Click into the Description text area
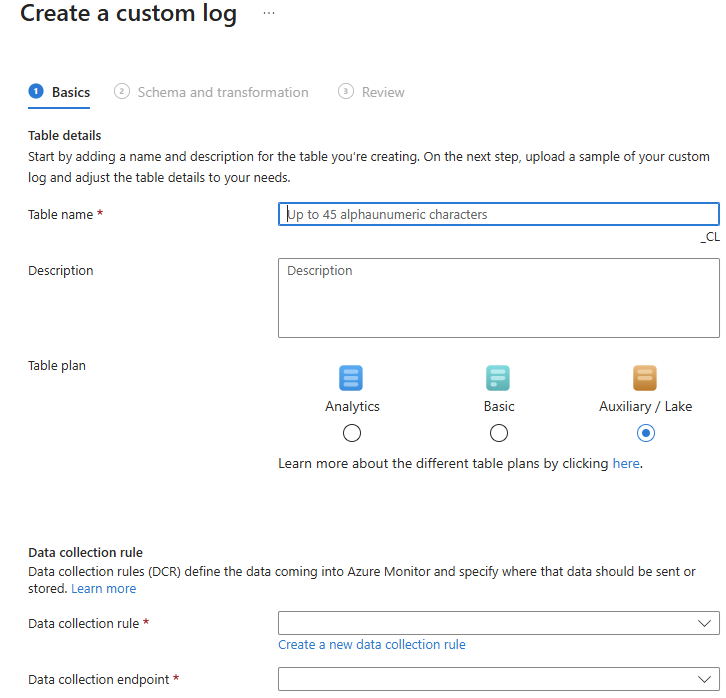 click(x=498, y=298)
